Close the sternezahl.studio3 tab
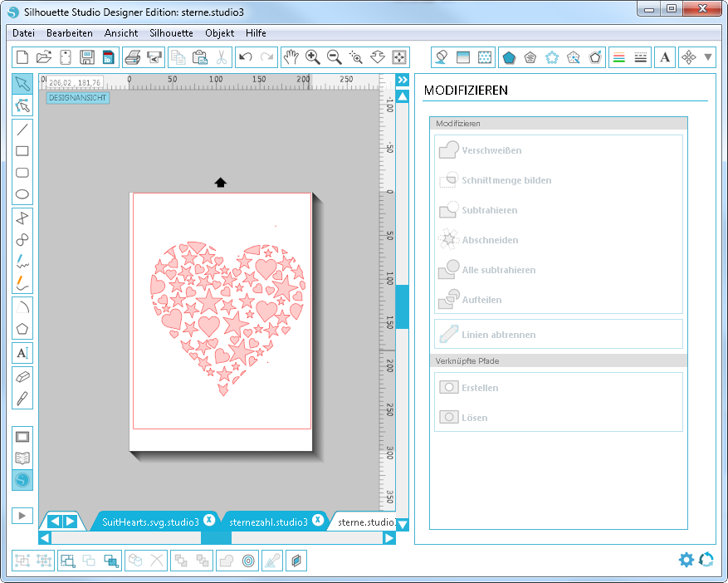 317,521
